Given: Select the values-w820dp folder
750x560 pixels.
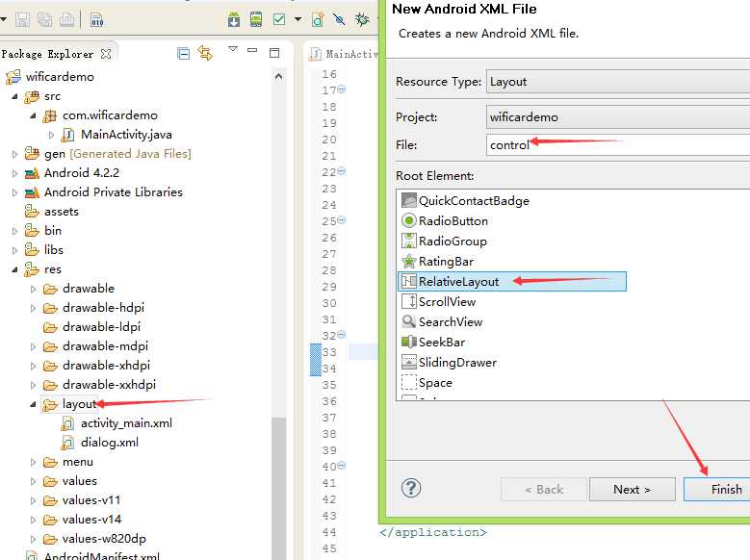Looking at the screenshot, I should click(104, 539).
